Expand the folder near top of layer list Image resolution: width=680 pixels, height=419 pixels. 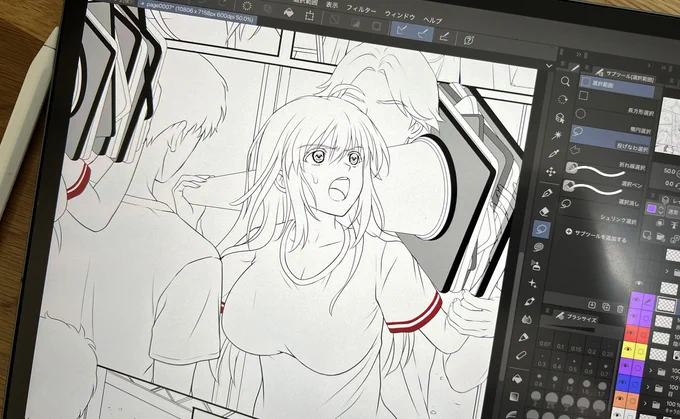pyautogui.click(x=667, y=271)
